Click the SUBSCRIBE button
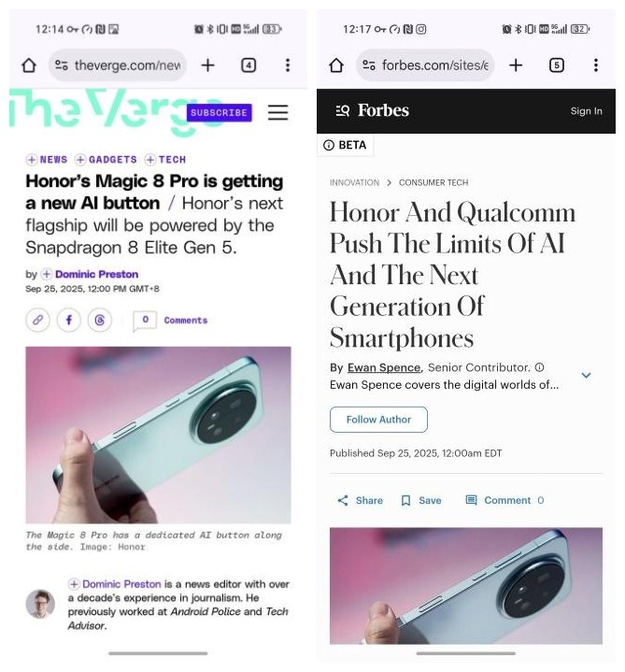Screen dimensions: 625x672 click(x=219, y=113)
